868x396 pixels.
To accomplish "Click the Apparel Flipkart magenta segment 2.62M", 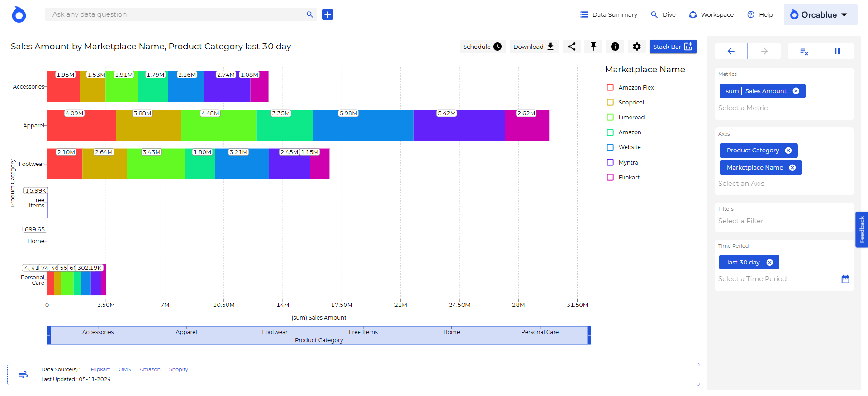I will coord(527,125).
